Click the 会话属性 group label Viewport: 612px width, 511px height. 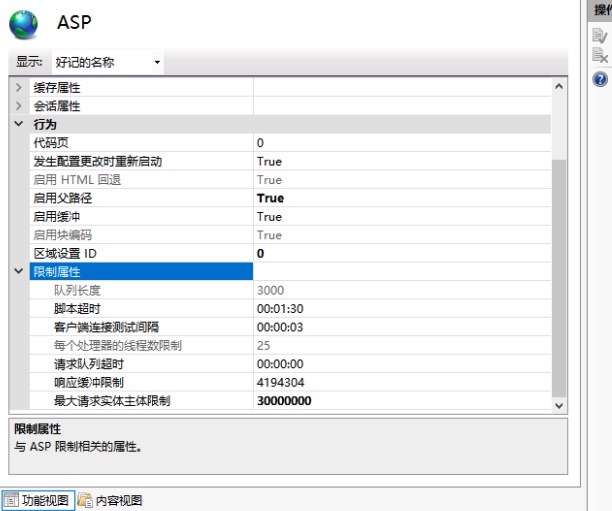click(57, 106)
